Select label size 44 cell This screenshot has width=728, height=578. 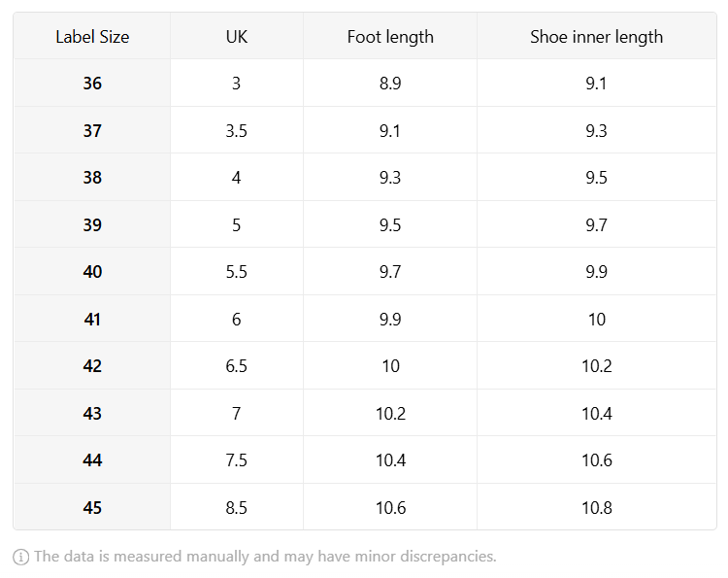point(92,460)
